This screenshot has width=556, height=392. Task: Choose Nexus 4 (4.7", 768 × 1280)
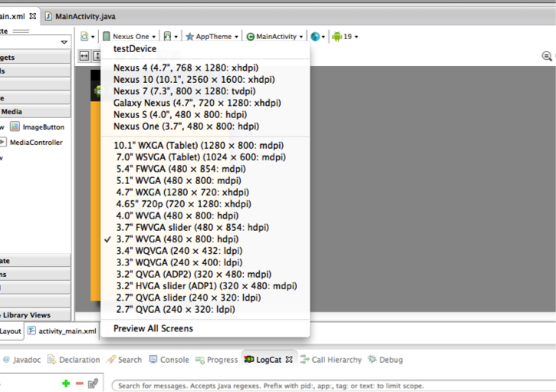[x=206, y=68]
